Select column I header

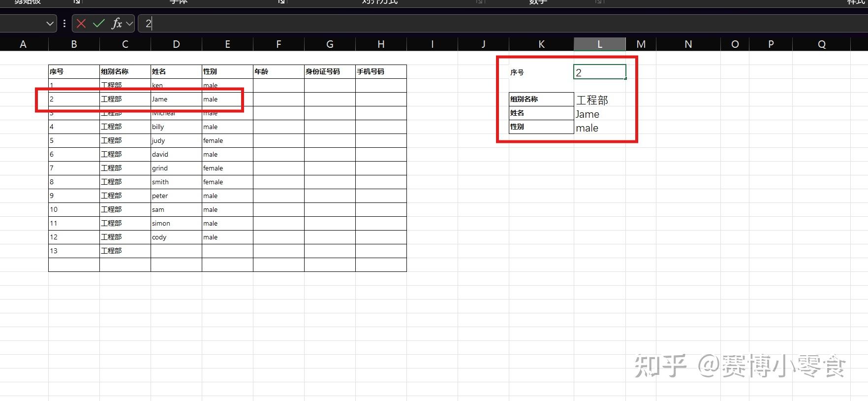tap(432, 44)
